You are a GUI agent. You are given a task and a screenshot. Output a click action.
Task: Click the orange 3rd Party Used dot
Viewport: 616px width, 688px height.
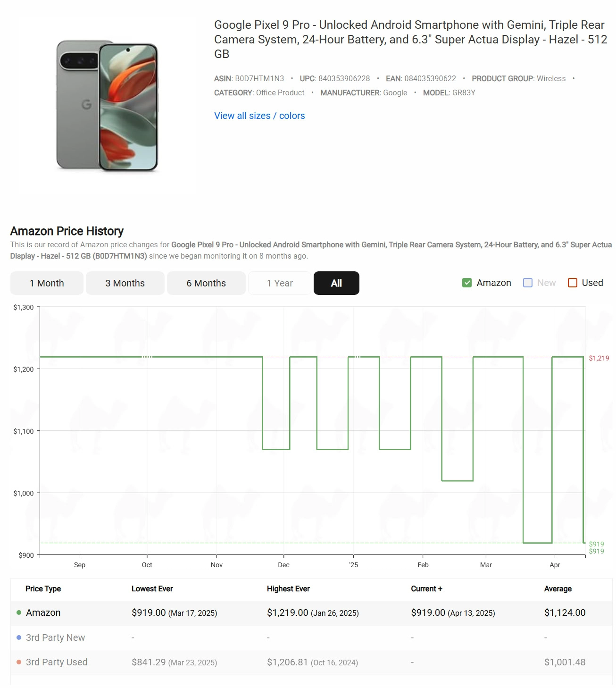click(x=19, y=662)
